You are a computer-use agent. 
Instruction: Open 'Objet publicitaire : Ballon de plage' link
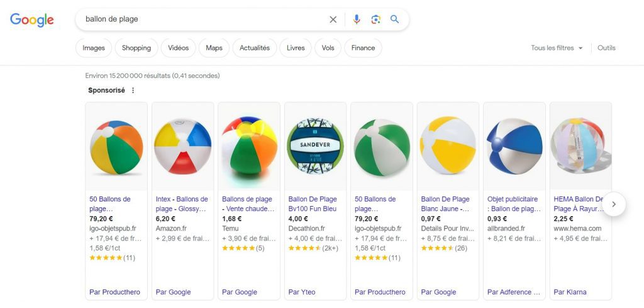[x=514, y=204]
